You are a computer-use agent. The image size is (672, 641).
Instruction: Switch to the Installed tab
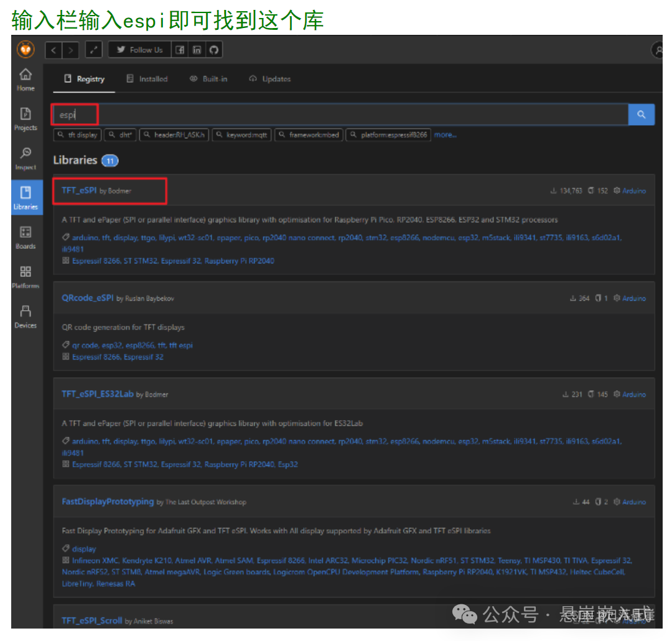(x=147, y=79)
